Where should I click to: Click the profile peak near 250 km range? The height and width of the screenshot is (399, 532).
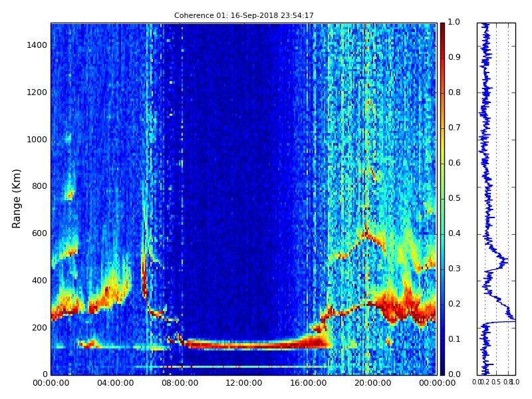point(513,319)
